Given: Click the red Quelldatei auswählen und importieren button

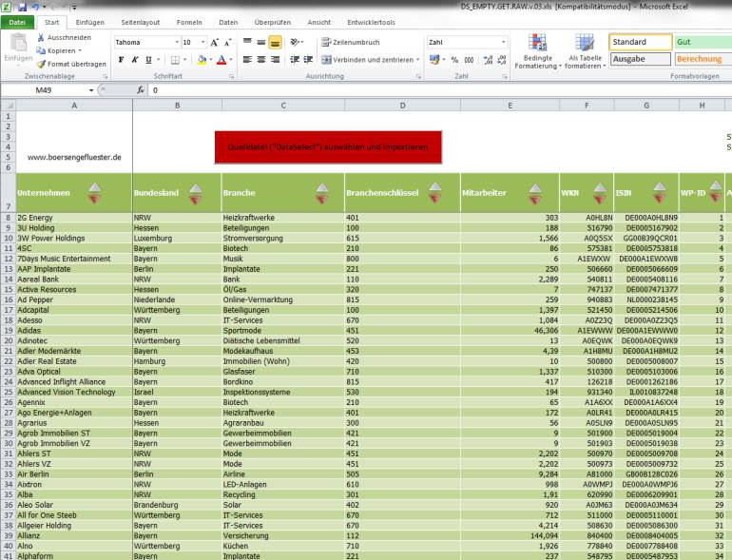Looking at the screenshot, I should tap(328, 147).
